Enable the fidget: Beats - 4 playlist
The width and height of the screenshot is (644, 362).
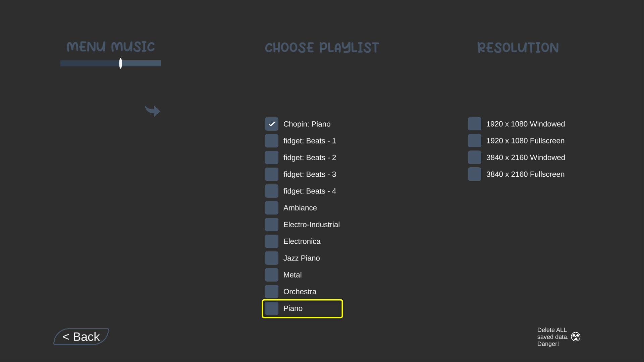tap(272, 191)
